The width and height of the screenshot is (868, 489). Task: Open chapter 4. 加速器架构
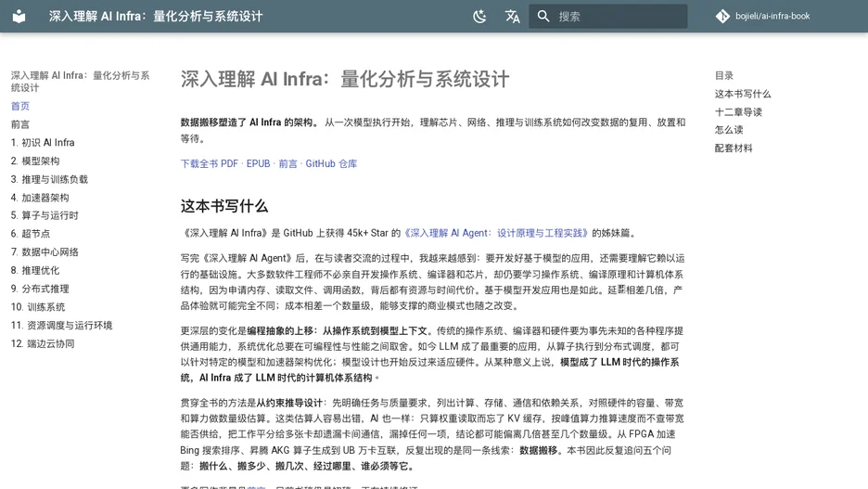tap(40, 197)
